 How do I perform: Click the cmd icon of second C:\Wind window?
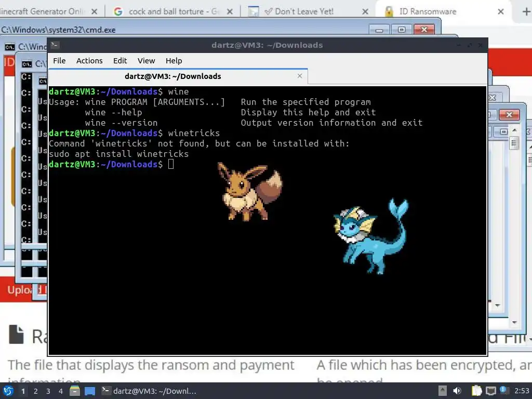[x=10, y=47]
